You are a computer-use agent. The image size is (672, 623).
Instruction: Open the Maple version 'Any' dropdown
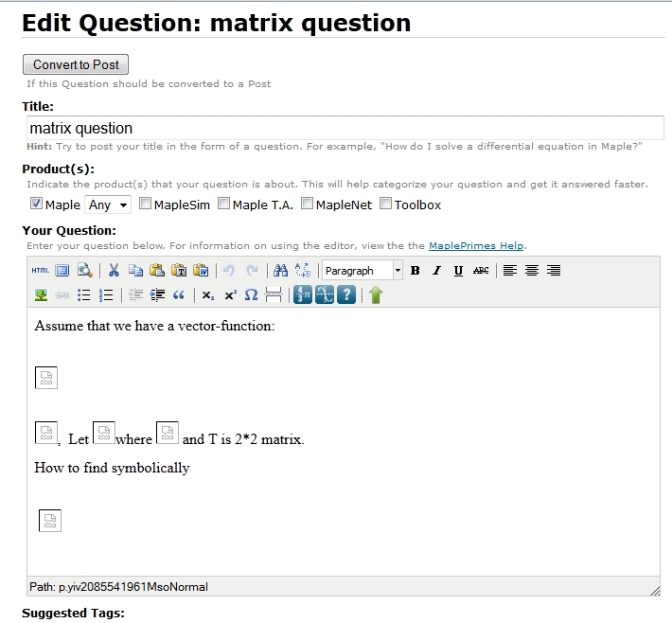point(107,205)
